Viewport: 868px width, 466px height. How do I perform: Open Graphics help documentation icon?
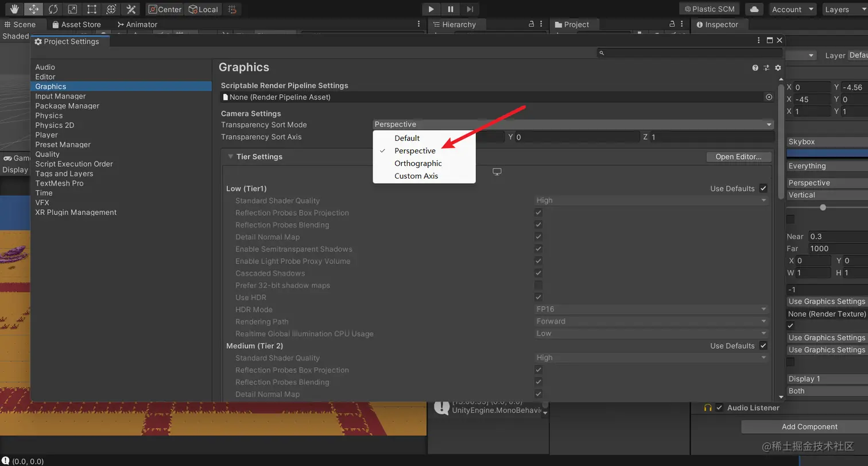pyautogui.click(x=755, y=68)
